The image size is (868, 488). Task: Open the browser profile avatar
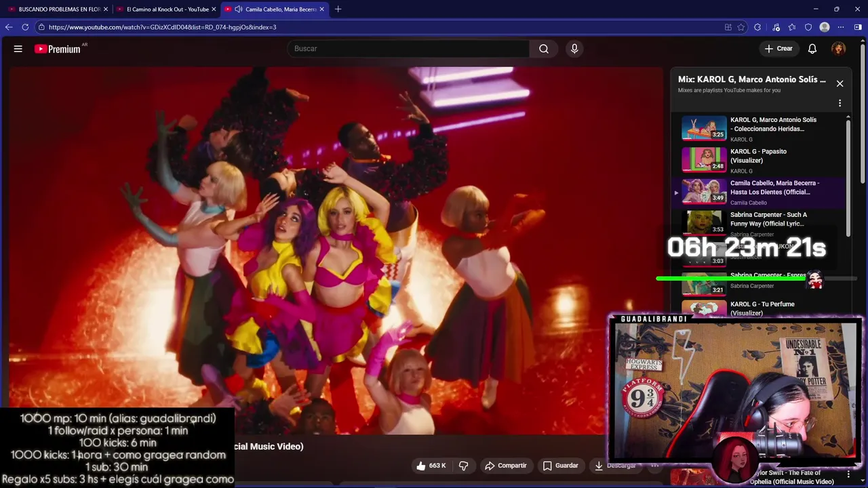click(825, 27)
